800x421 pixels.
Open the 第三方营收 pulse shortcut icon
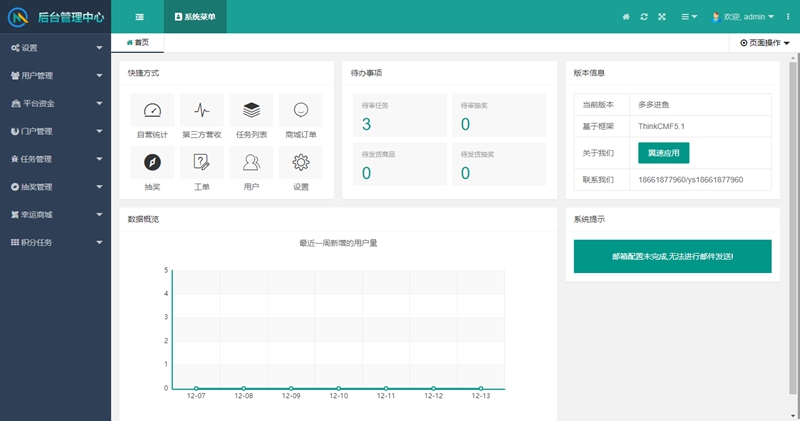[x=202, y=110]
